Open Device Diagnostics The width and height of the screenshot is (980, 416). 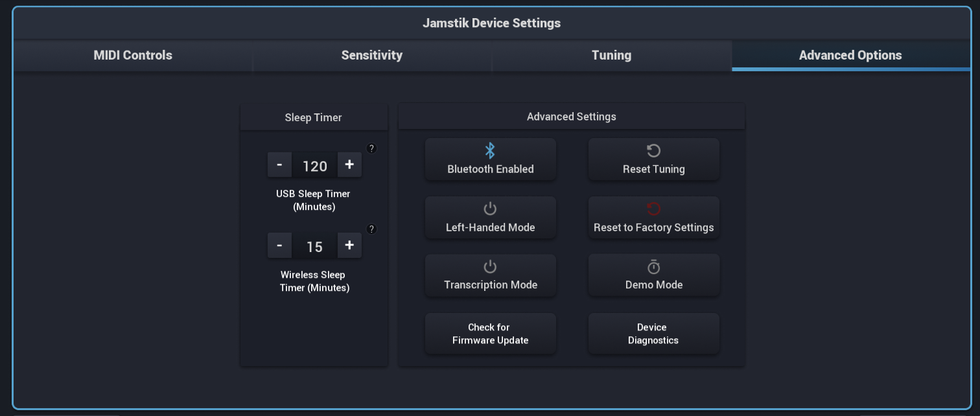(654, 334)
